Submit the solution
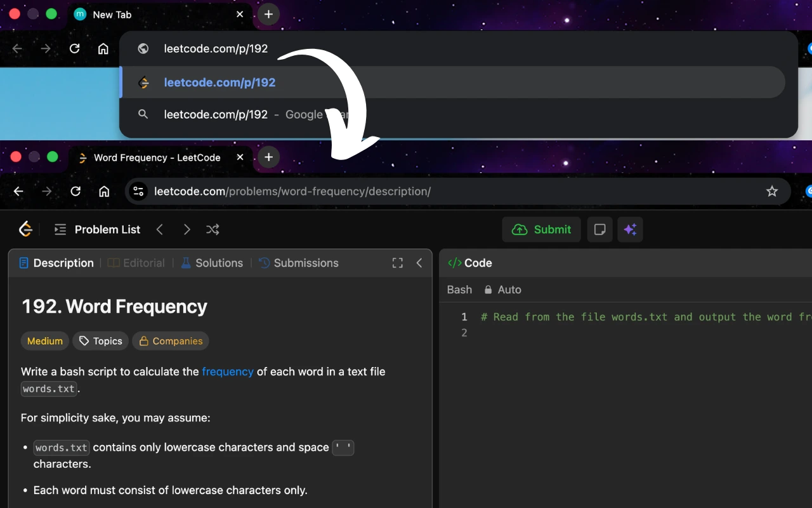The height and width of the screenshot is (508, 812). [541, 229]
